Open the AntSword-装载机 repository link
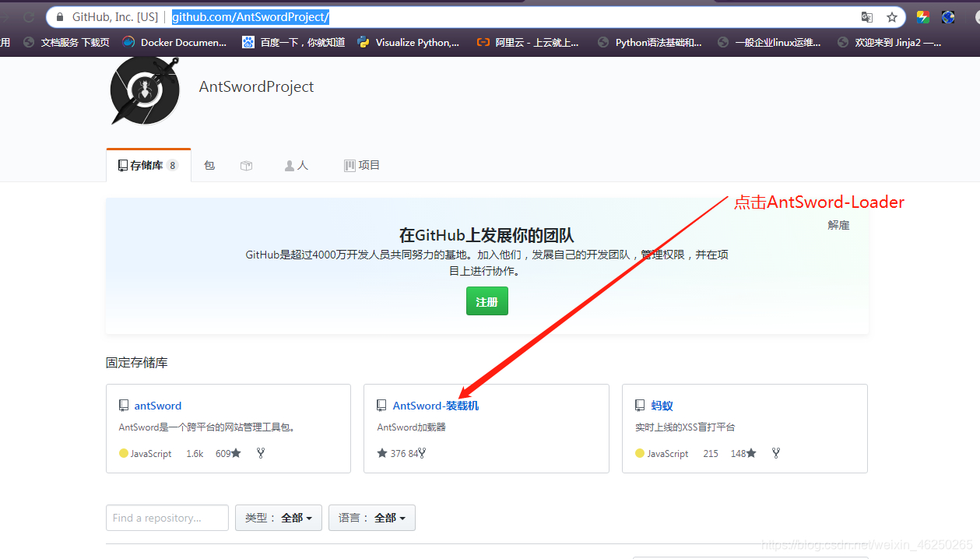The image size is (980, 559). (x=436, y=406)
